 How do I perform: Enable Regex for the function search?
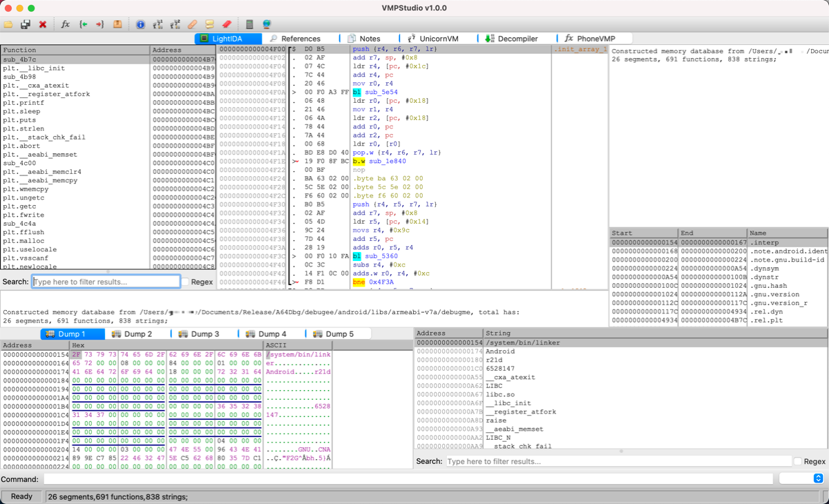(185, 282)
